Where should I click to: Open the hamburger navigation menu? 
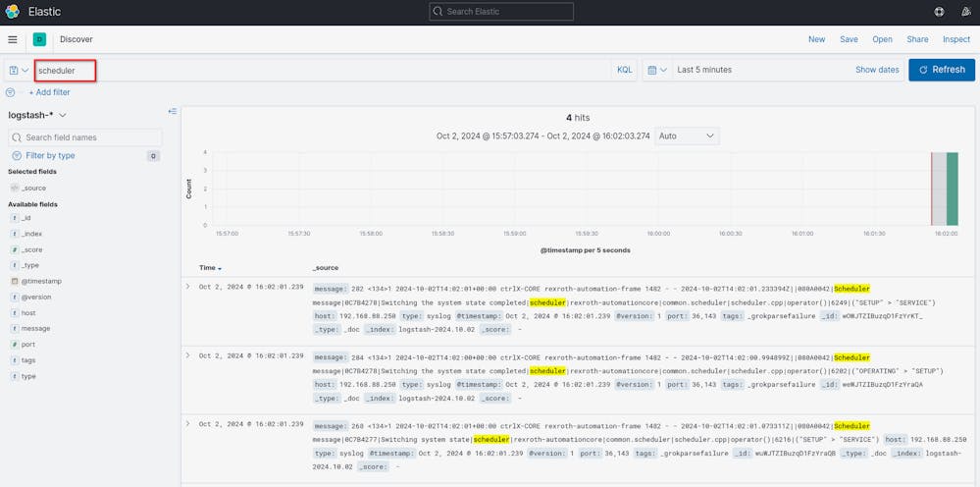click(x=13, y=39)
